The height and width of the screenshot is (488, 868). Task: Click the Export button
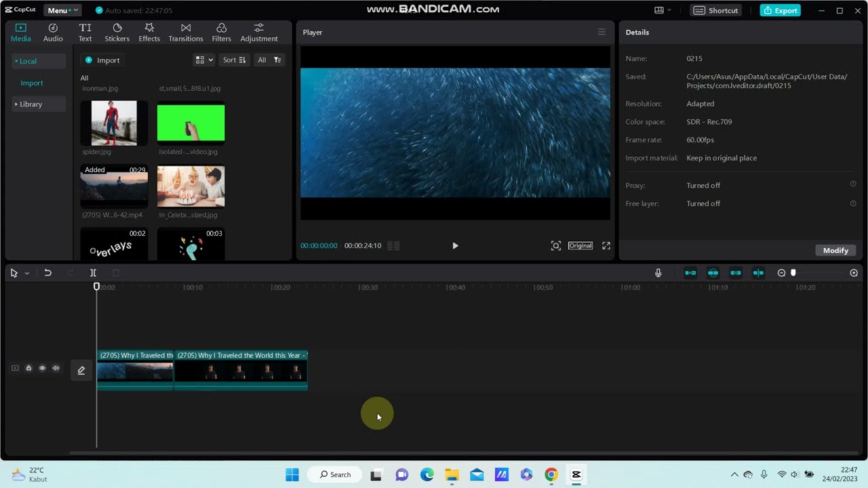pyautogui.click(x=780, y=10)
